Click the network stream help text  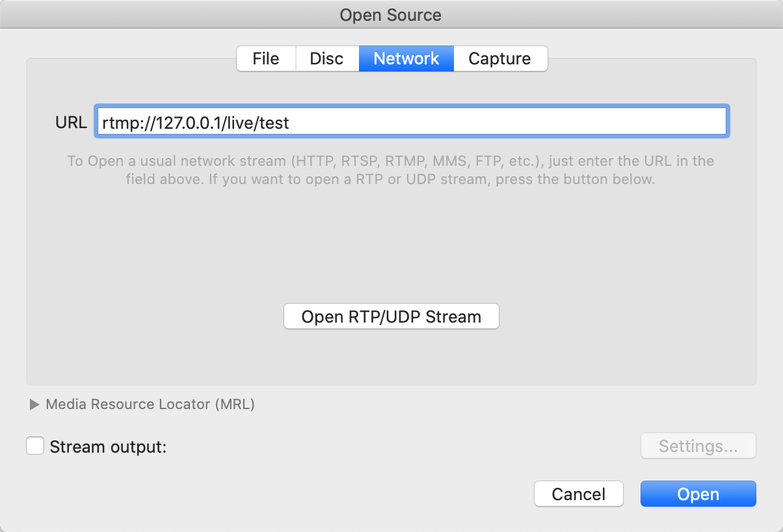point(390,170)
